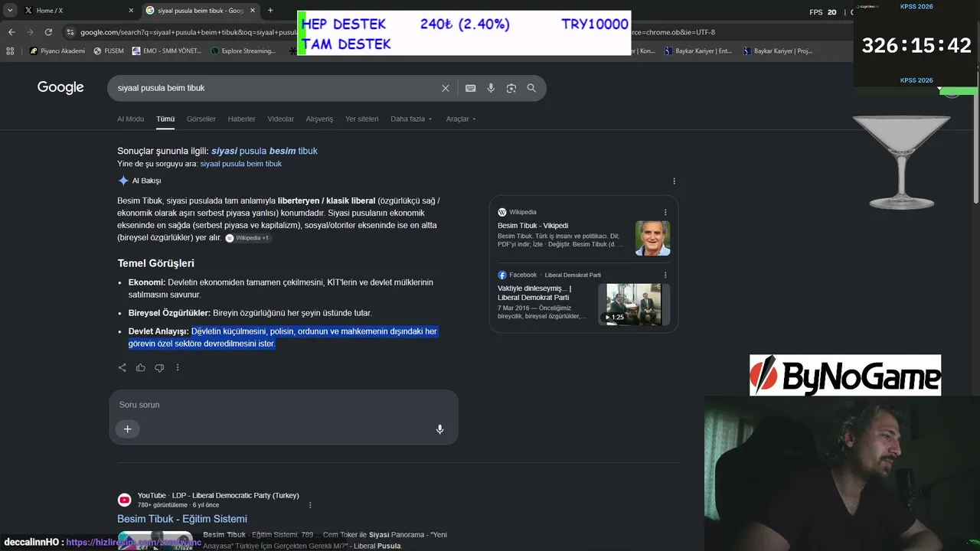The image size is (980, 551).
Task: Switch to Görseller results
Action: coord(201,119)
